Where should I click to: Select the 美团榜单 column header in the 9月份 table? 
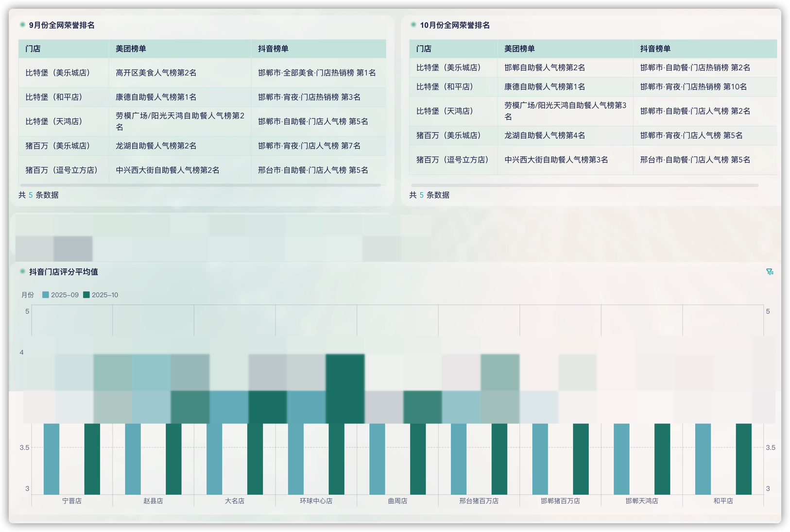point(180,49)
